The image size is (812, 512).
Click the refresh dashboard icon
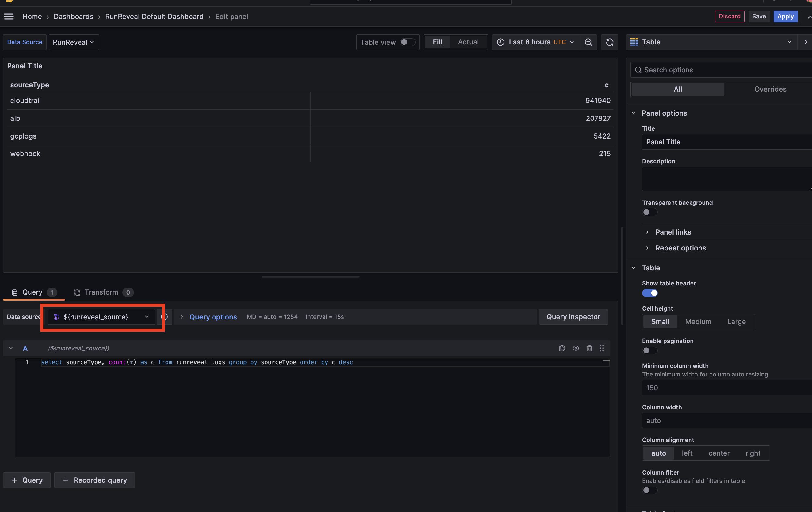click(609, 42)
